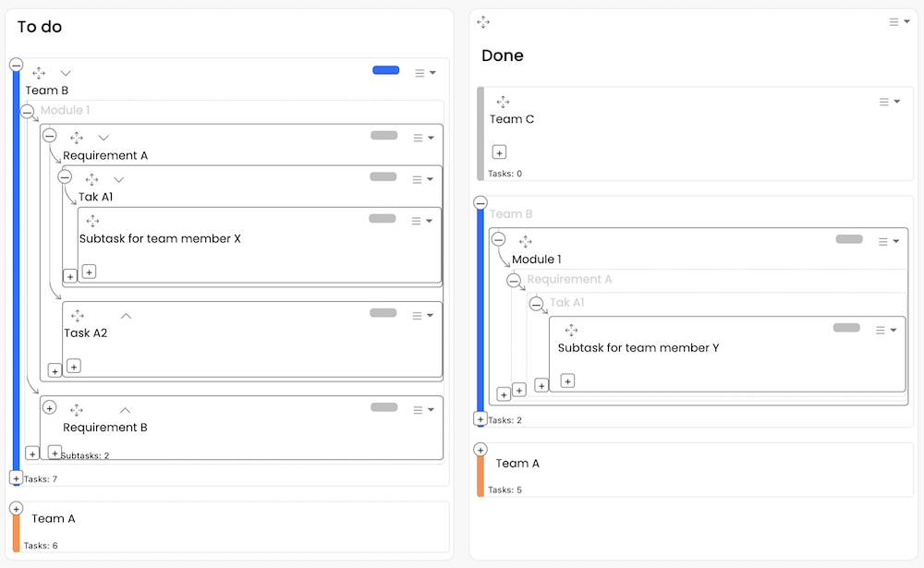This screenshot has width=924, height=568.
Task: Click the down chevron on Requirement A card
Action: point(103,138)
